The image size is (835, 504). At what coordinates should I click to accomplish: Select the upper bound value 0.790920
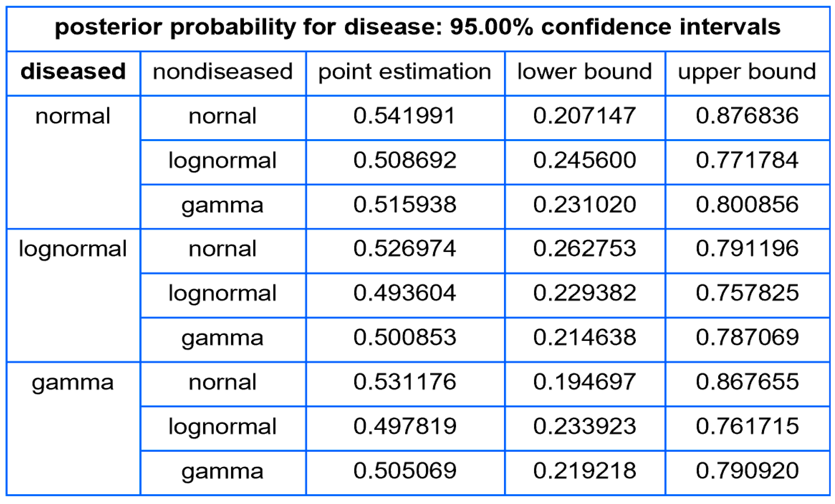point(747,471)
